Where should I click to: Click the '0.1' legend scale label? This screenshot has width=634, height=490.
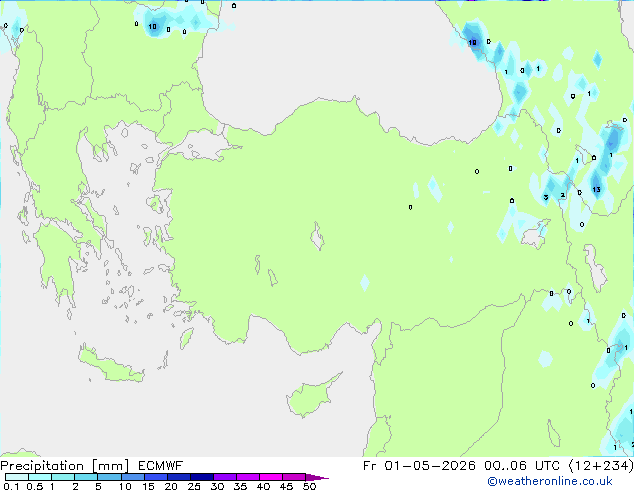(11, 486)
